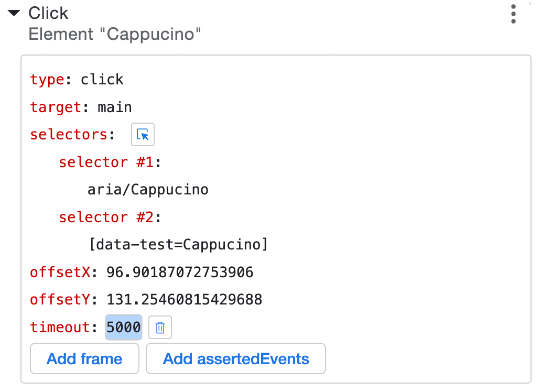Image resolution: width=541 pixels, height=392 pixels.
Task: Edit the timeout value 5000
Action: coord(124,328)
